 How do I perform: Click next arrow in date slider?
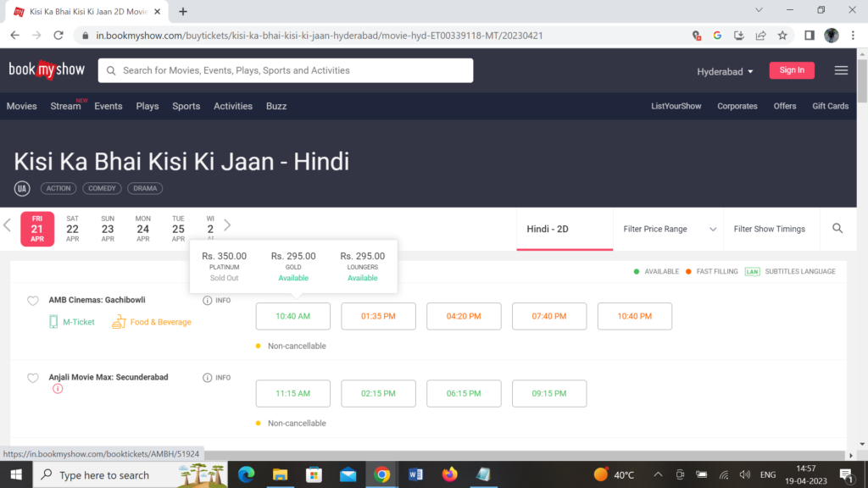pos(227,225)
